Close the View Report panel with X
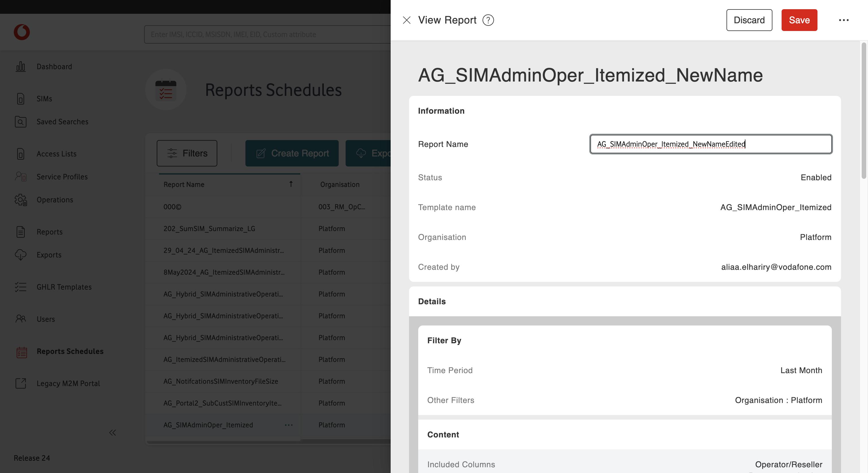Viewport: 868px width, 473px height. (406, 20)
